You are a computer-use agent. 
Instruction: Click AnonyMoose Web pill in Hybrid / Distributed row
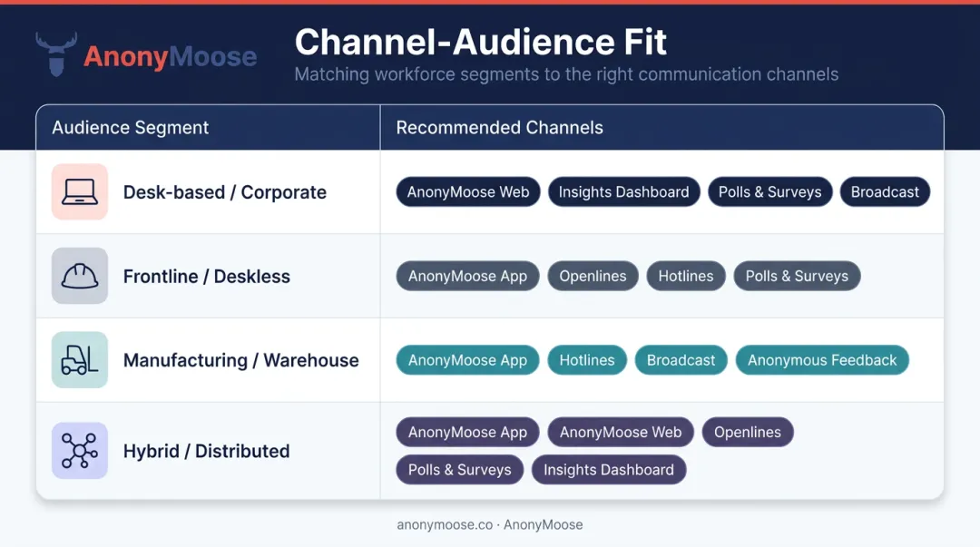point(621,432)
